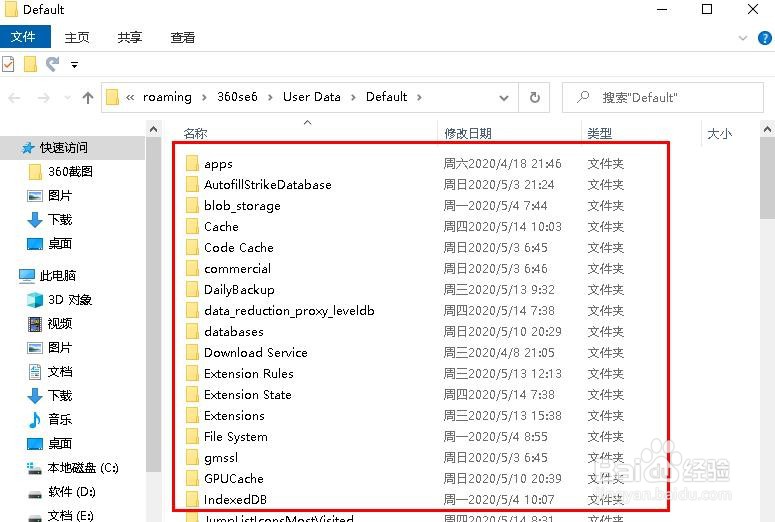The height and width of the screenshot is (522, 775).
Task: Click Default in the address breadcrumb
Action: coord(387,97)
